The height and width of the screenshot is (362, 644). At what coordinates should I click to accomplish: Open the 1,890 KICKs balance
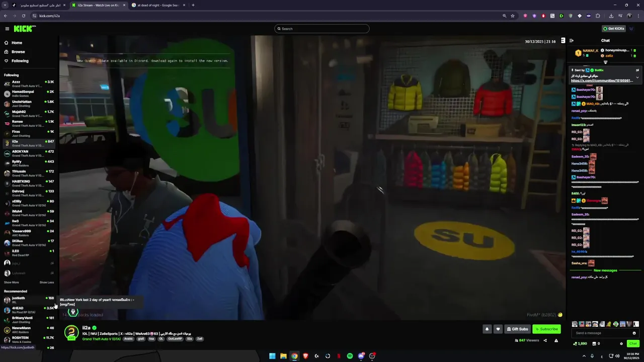coord(580,344)
